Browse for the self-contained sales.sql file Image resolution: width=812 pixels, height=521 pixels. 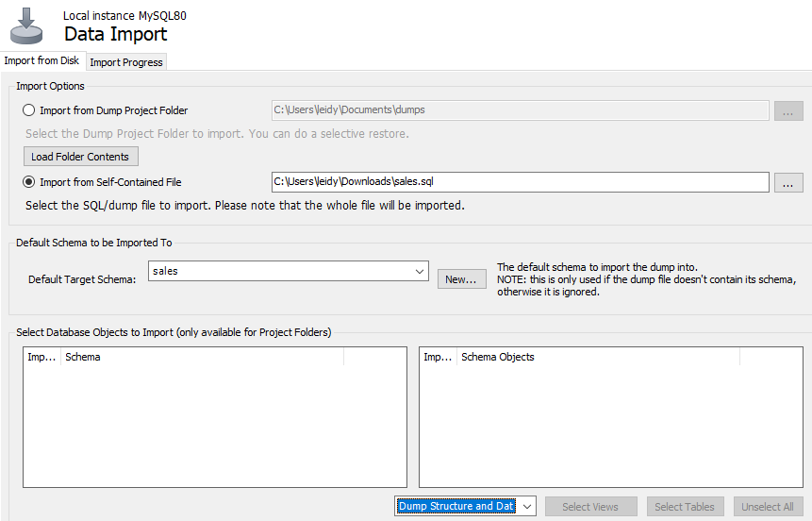click(788, 182)
